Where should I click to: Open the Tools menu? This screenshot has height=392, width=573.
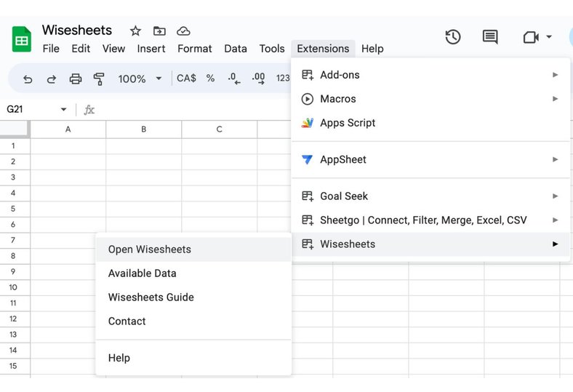coord(272,49)
